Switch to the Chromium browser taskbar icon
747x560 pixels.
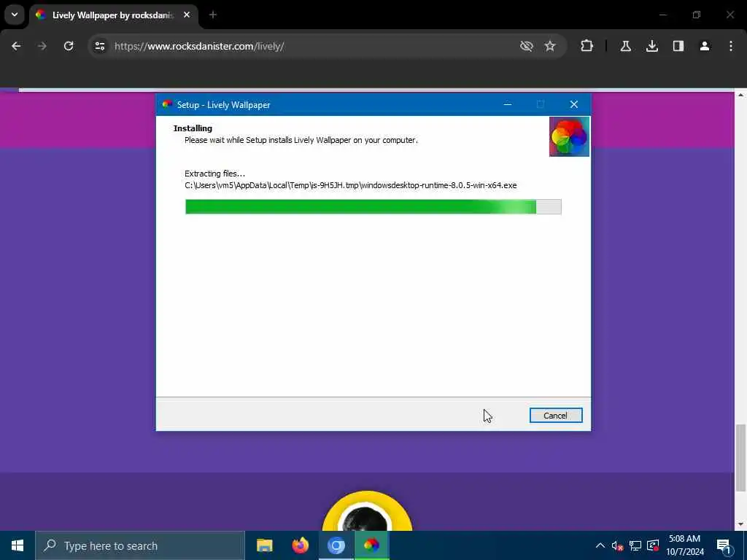click(x=336, y=545)
